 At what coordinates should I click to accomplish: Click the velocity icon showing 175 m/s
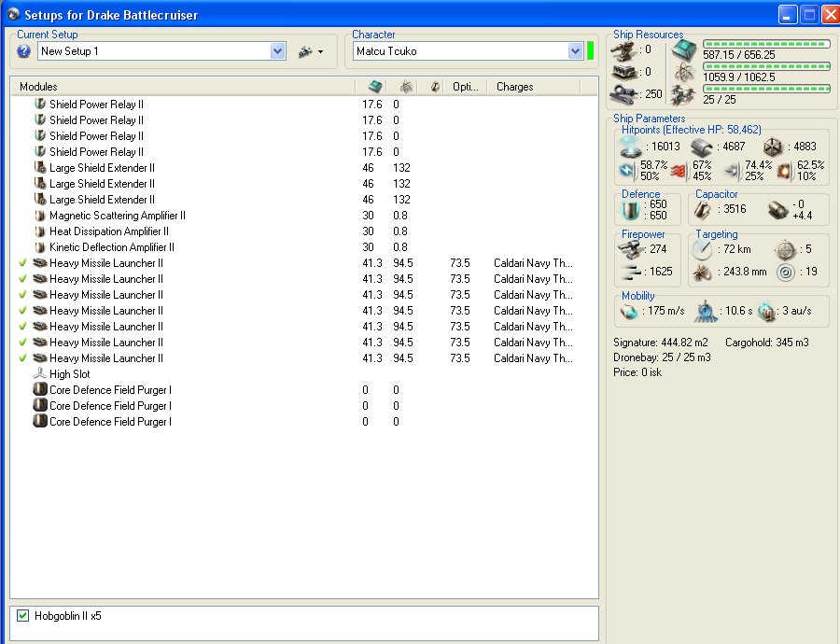click(x=629, y=312)
